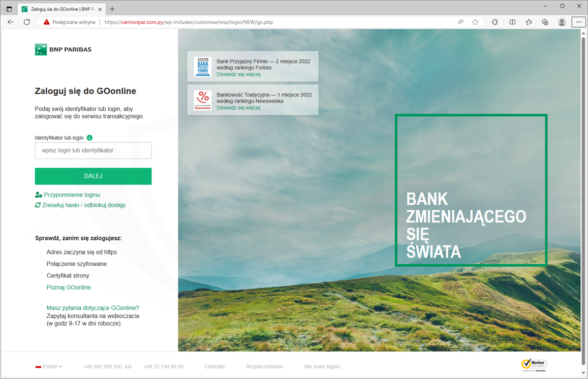Open browser settings and more menu
This screenshot has height=379, width=588.
(579, 22)
